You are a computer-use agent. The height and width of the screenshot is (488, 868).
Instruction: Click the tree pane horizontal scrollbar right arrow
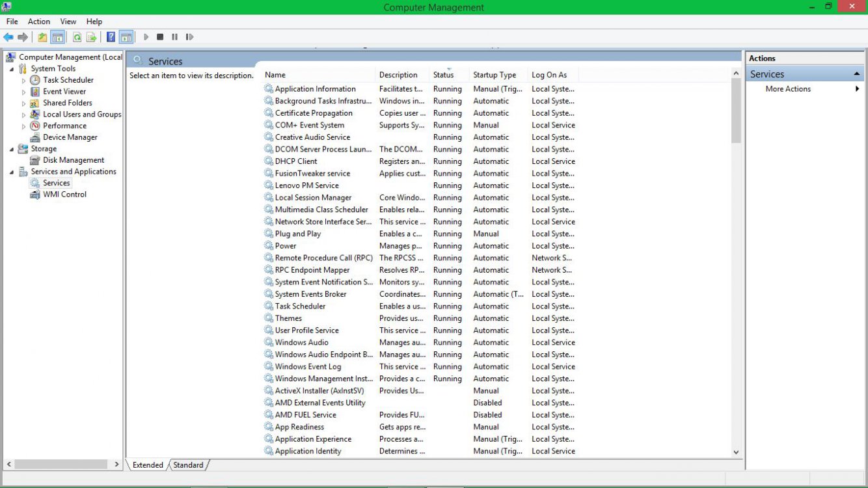pyautogui.click(x=117, y=465)
